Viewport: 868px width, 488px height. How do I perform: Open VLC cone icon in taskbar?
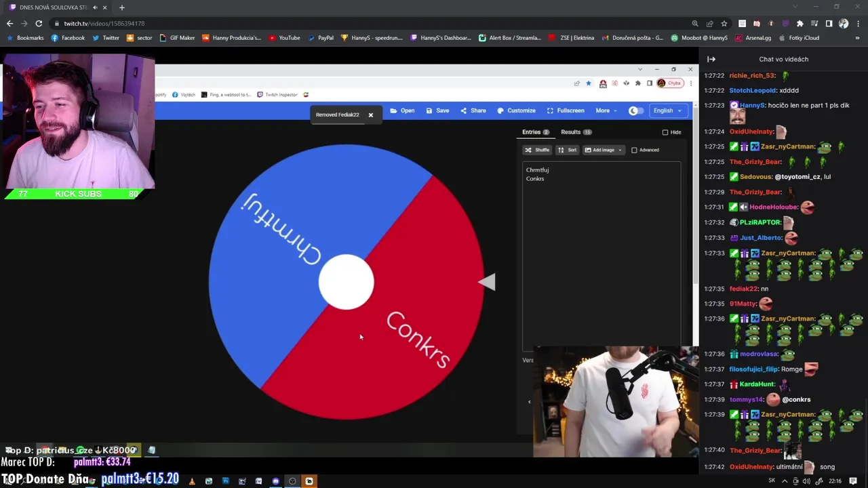tap(192, 481)
